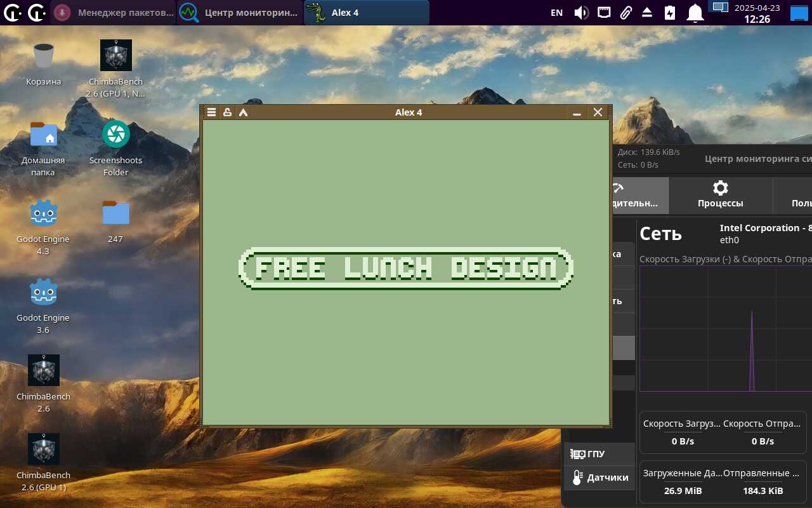Select Датчики in monitoring center sidebar
The width and height of the screenshot is (812, 508).
tap(599, 478)
